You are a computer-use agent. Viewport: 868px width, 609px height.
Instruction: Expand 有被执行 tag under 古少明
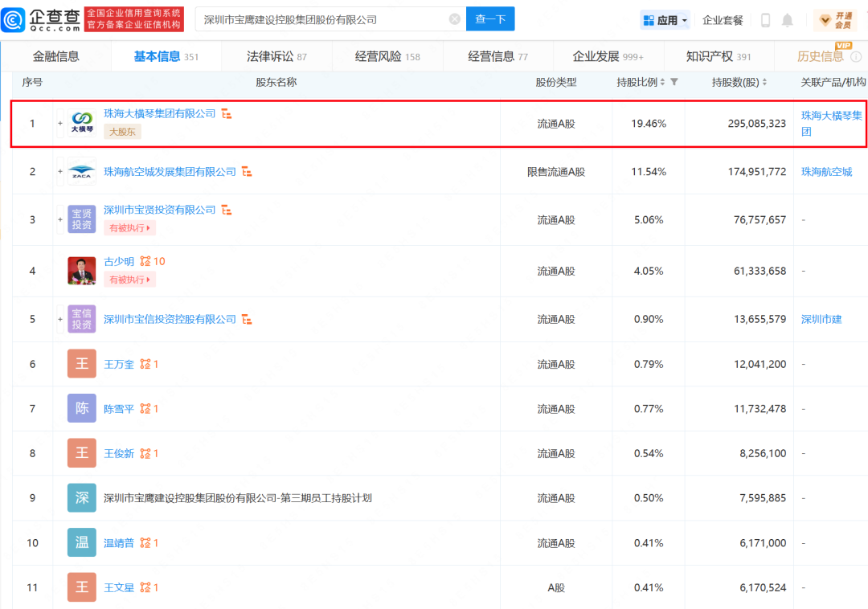(x=130, y=280)
